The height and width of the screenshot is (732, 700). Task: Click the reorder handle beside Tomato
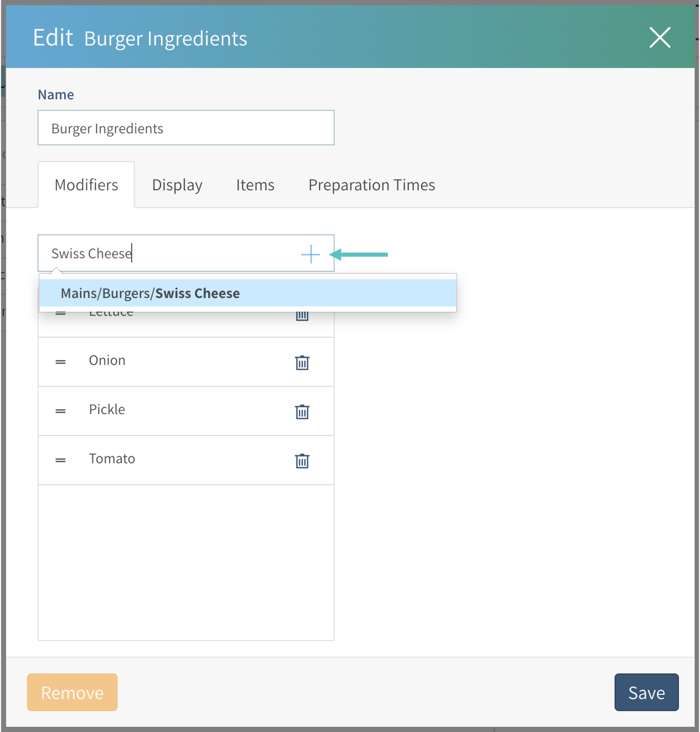click(60, 460)
